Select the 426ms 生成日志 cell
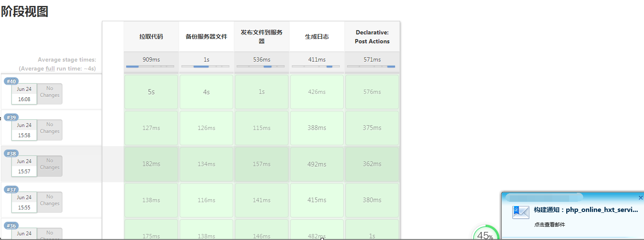The width and height of the screenshot is (644, 240). point(317,92)
